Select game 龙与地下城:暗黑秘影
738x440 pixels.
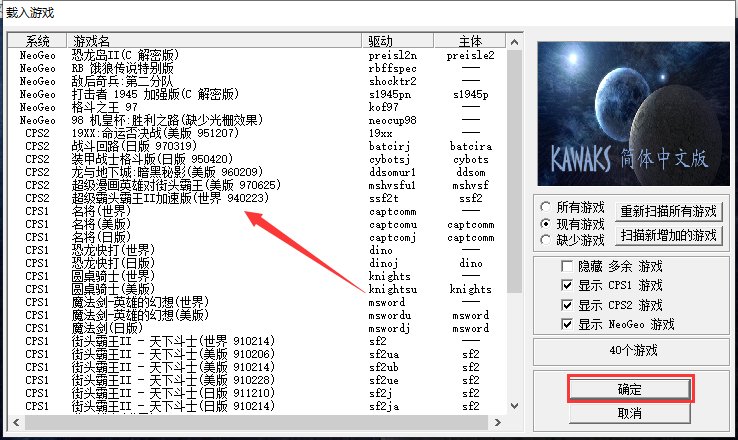(x=167, y=172)
